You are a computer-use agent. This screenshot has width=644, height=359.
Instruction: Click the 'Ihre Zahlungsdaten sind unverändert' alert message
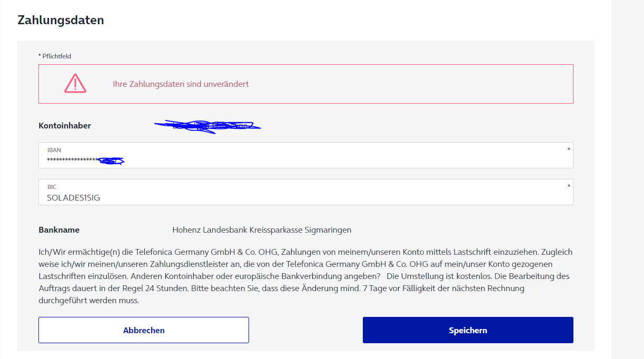pos(181,84)
